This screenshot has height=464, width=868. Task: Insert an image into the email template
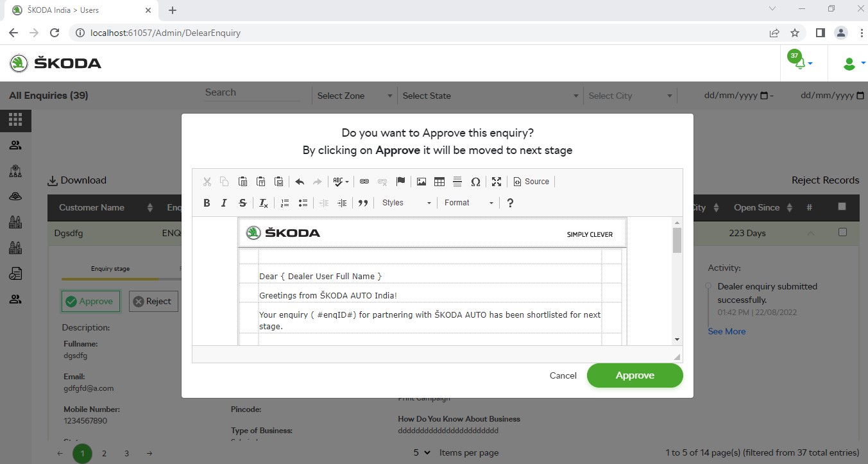click(421, 182)
